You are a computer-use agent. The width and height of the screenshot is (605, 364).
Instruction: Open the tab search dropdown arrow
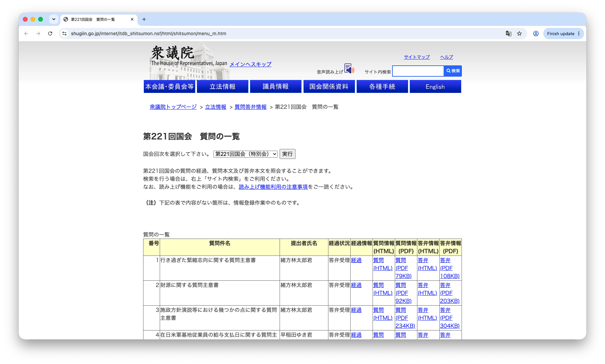(54, 19)
